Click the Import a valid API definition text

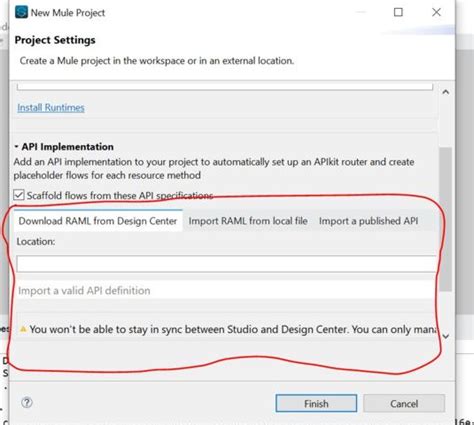coord(84,291)
